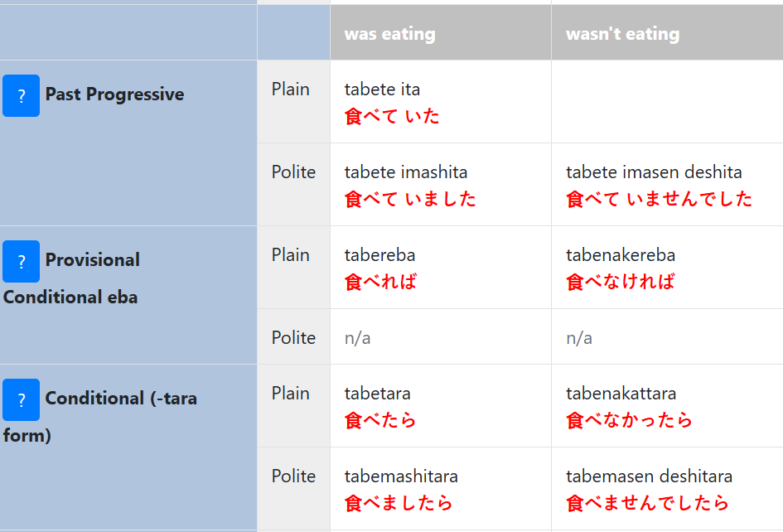Select the polite form 'tabemashitara'
Viewport: 783px width, 532px height.
(401, 476)
